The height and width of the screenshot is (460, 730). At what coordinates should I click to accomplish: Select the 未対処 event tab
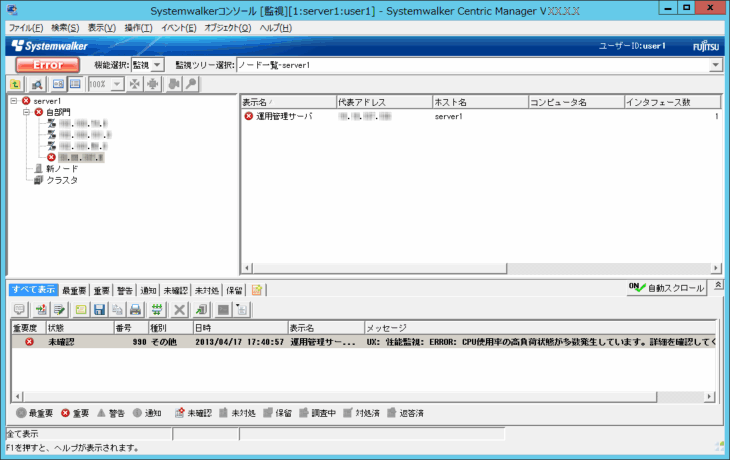click(x=207, y=291)
